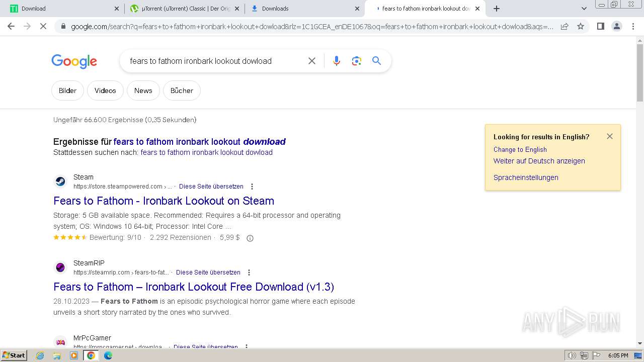Viewport: 644px width, 362px height.
Task: Launch Microsoft Edge from the taskbar
Action: point(108,355)
